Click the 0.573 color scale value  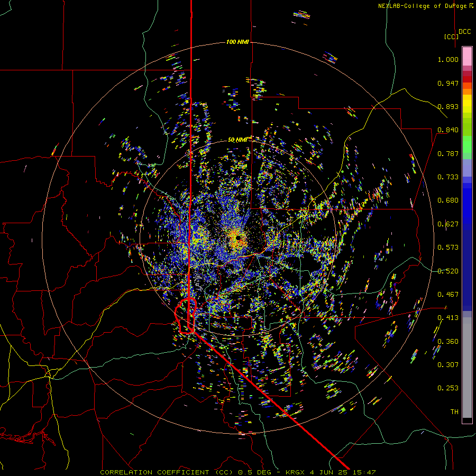[448, 248]
